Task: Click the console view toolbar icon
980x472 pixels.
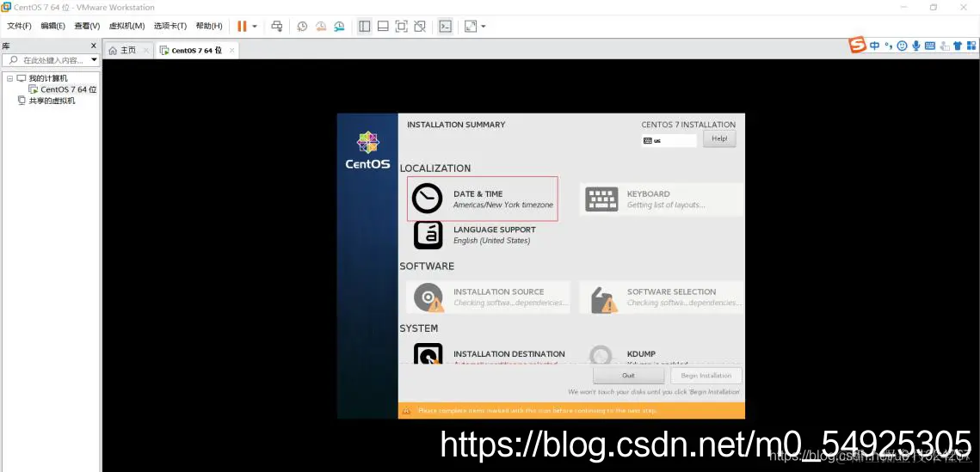Action: coord(445,26)
